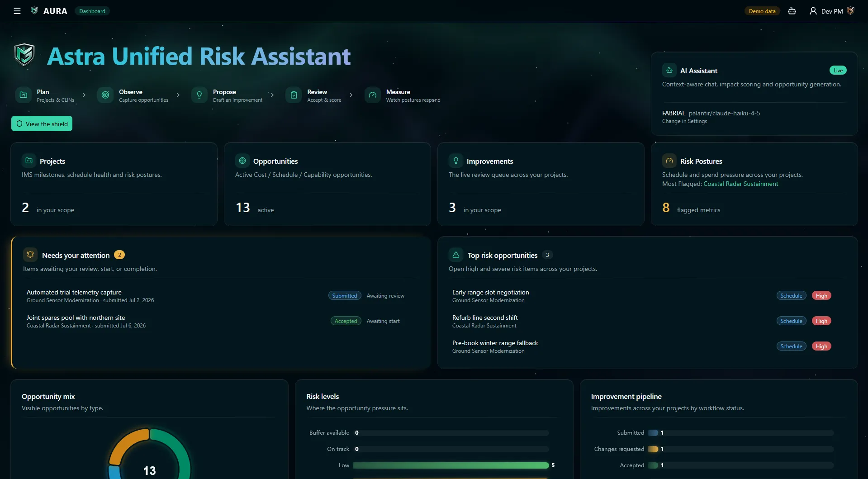Select the Dashboard tab pill
Image resolution: width=868 pixels, height=479 pixels.
(92, 11)
